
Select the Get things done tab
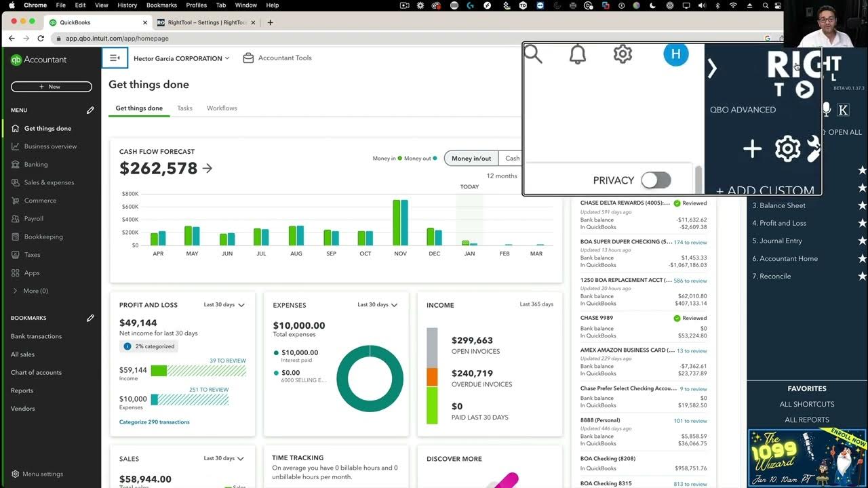click(x=139, y=108)
